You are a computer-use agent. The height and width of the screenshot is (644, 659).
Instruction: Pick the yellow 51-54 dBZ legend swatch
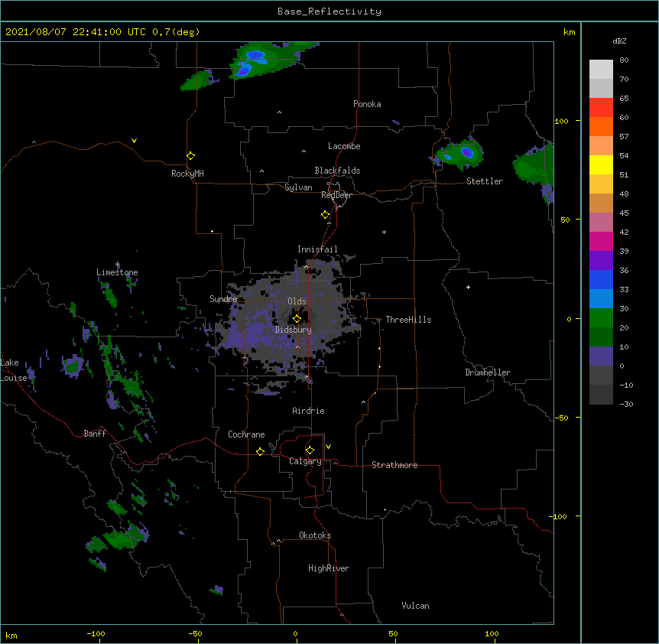[x=601, y=164]
